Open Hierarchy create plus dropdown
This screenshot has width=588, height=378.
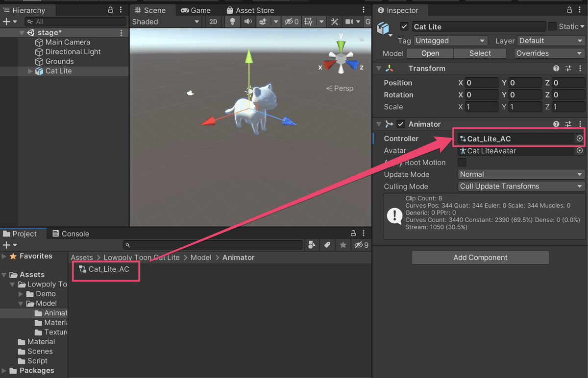pos(10,22)
